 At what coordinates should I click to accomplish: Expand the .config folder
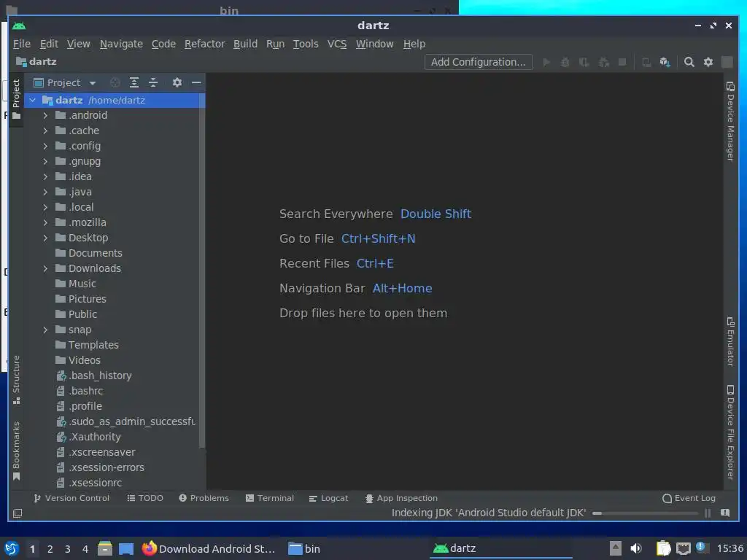click(45, 146)
